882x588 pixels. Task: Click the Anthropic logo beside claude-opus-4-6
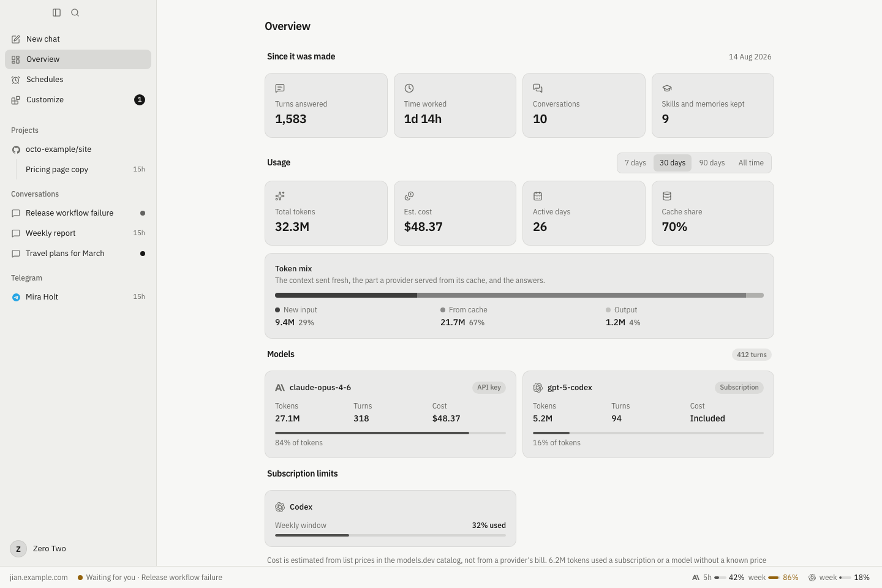[x=280, y=388]
